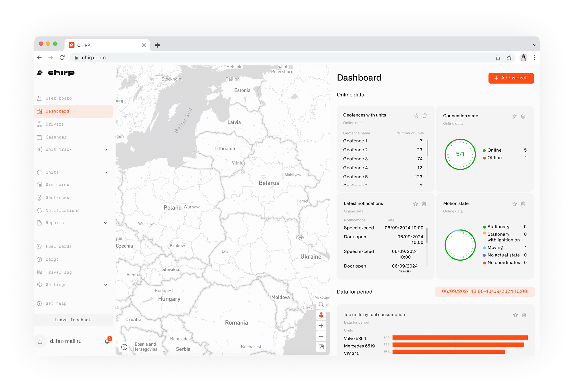Click the Fuel cards pump icon
The width and height of the screenshot is (574, 392).
[x=39, y=246]
